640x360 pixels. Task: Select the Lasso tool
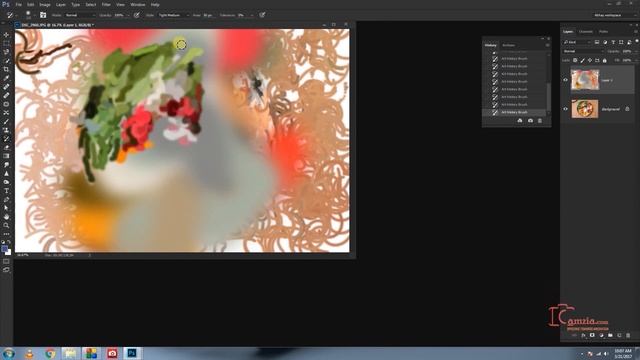pyautogui.click(x=6, y=52)
